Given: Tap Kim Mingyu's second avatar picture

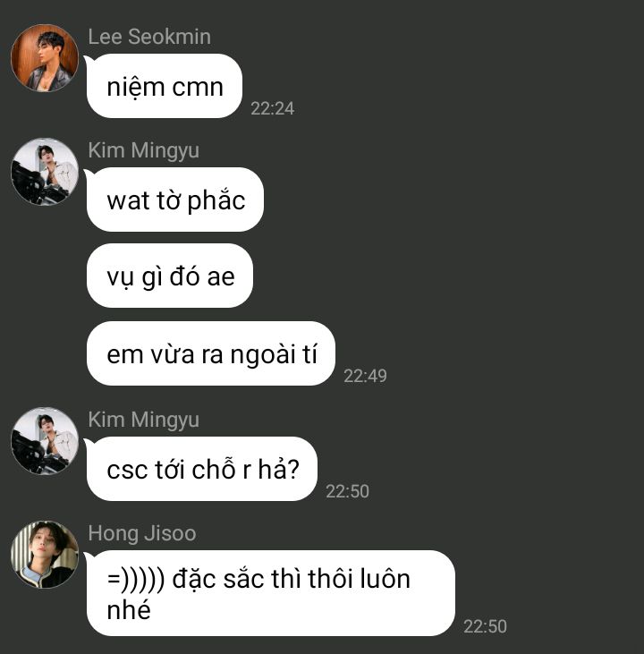Looking at the screenshot, I should [x=45, y=441].
